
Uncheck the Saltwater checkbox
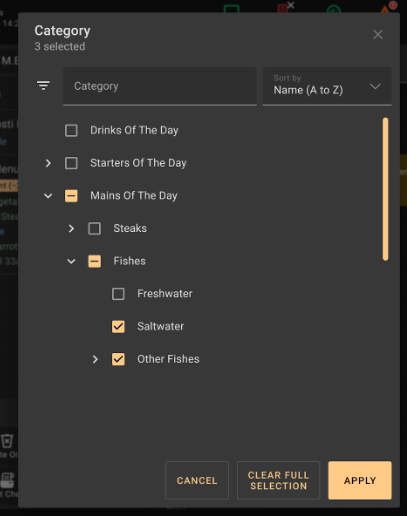118,326
